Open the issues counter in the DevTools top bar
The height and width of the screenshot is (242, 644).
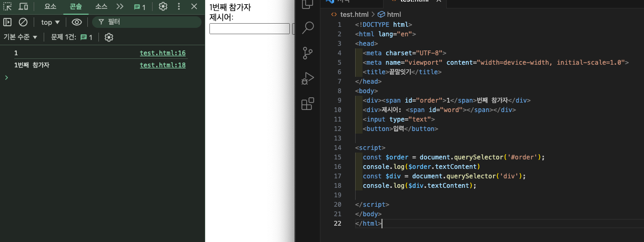139,7
